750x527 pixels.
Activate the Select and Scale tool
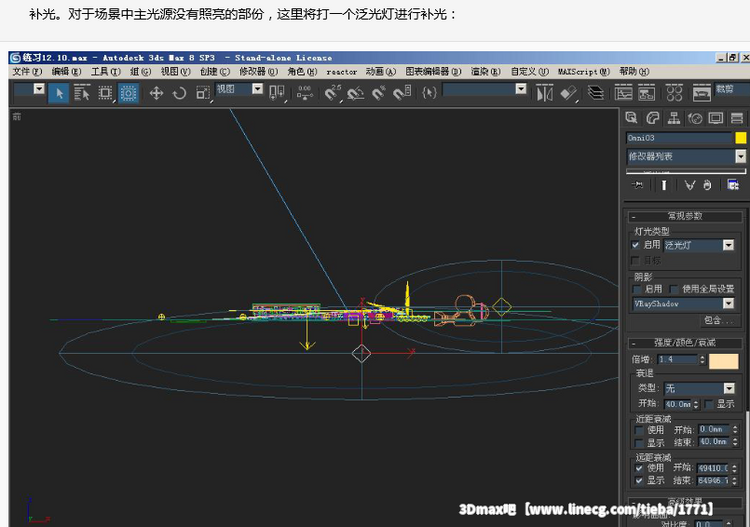pyautogui.click(x=202, y=93)
